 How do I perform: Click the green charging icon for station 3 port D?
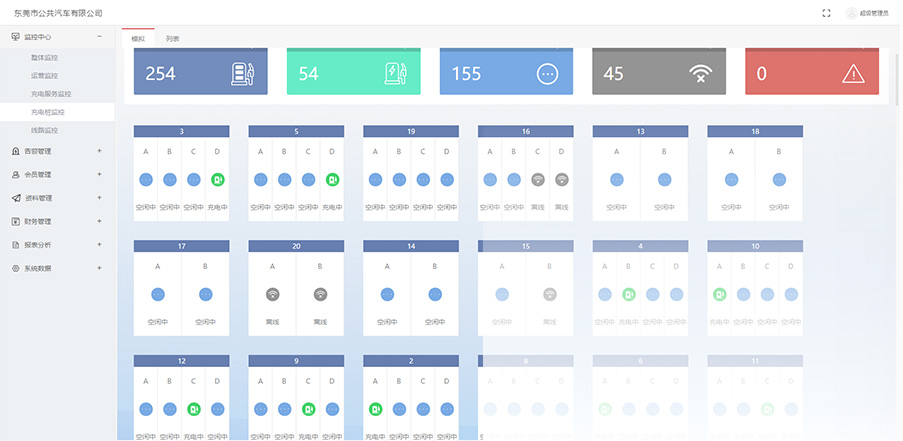click(x=217, y=180)
